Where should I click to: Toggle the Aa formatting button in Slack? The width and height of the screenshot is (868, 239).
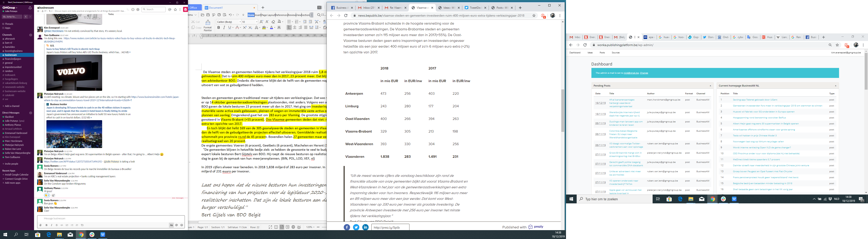(172, 225)
